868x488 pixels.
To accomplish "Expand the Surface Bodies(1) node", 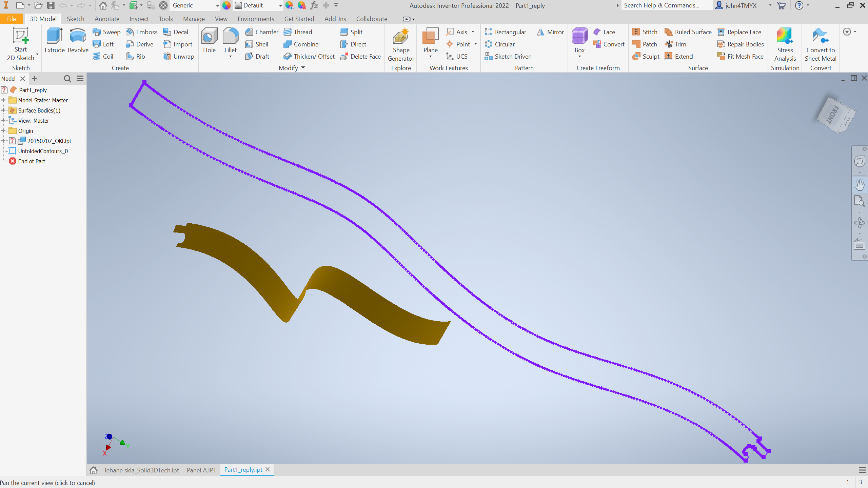I will click(x=3, y=110).
